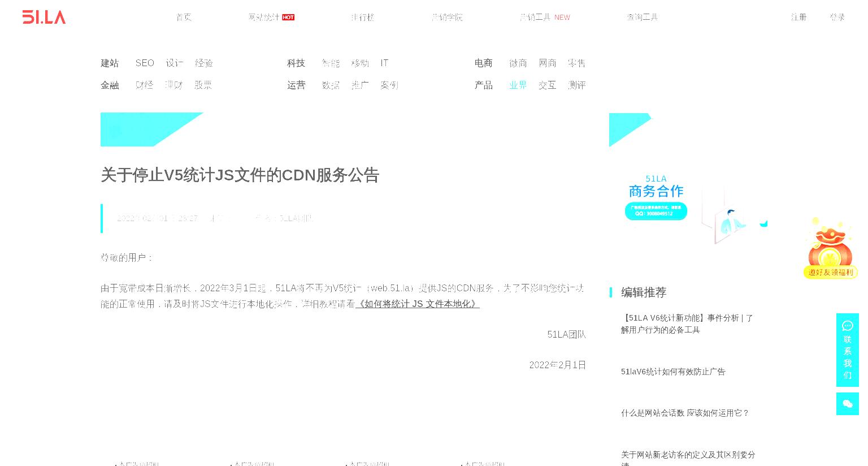Select the 电商 category
Viewport: 868px width, 466px height.
(x=484, y=63)
